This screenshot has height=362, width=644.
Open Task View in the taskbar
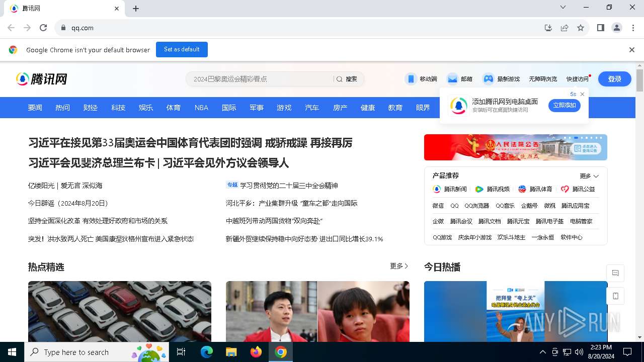point(182,352)
